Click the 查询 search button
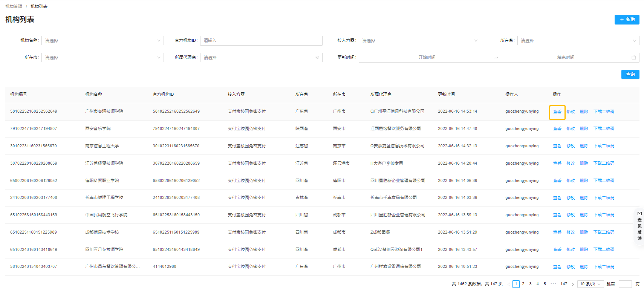 pyautogui.click(x=630, y=75)
